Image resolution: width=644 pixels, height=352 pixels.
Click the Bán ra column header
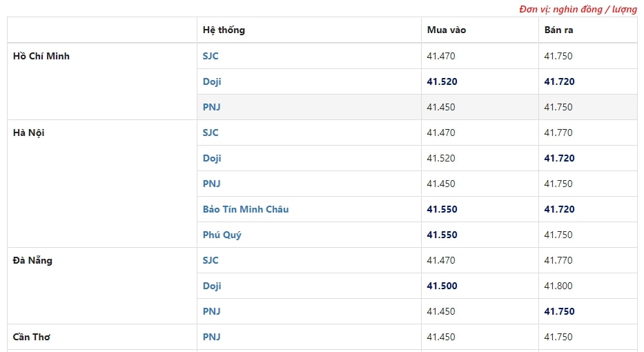point(558,30)
